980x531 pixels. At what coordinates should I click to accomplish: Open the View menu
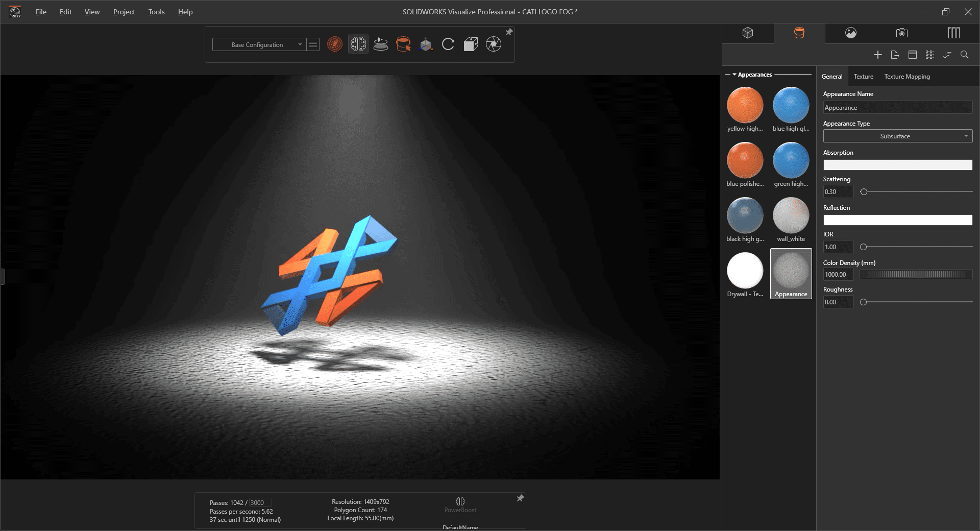click(x=92, y=12)
